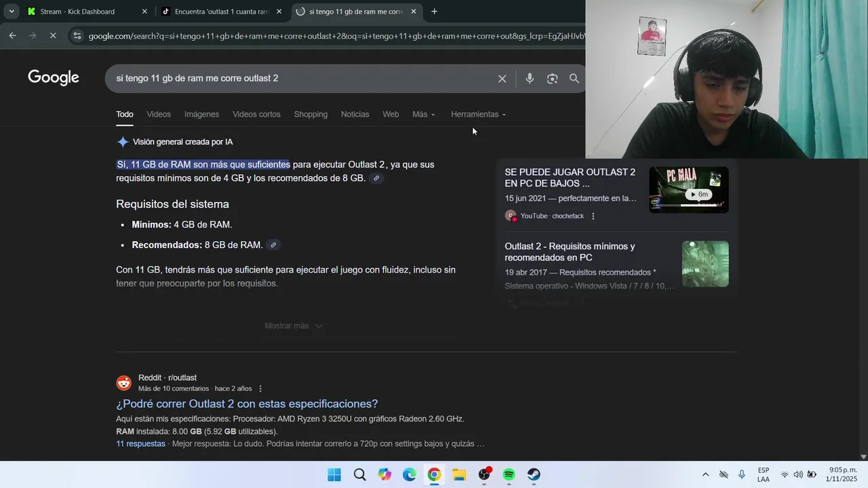Open a new browser tab

tap(434, 12)
